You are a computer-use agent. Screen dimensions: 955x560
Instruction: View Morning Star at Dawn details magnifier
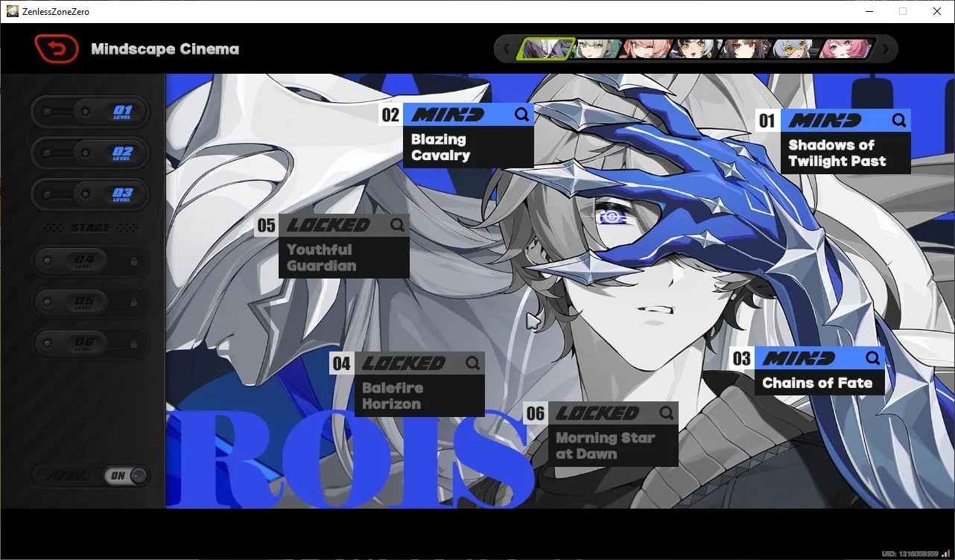[667, 413]
